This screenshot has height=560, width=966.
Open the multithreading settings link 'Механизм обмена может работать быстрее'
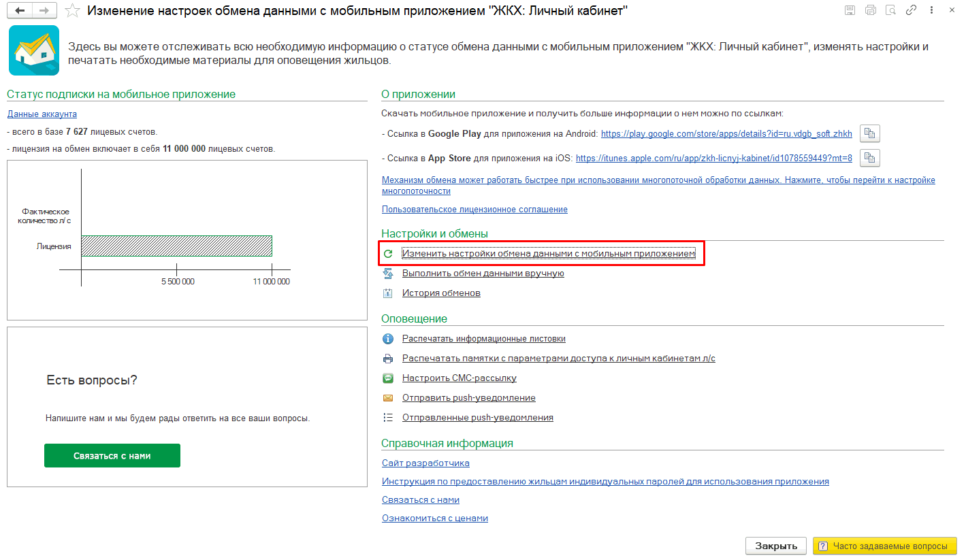pyautogui.click(x=658, y=186)
